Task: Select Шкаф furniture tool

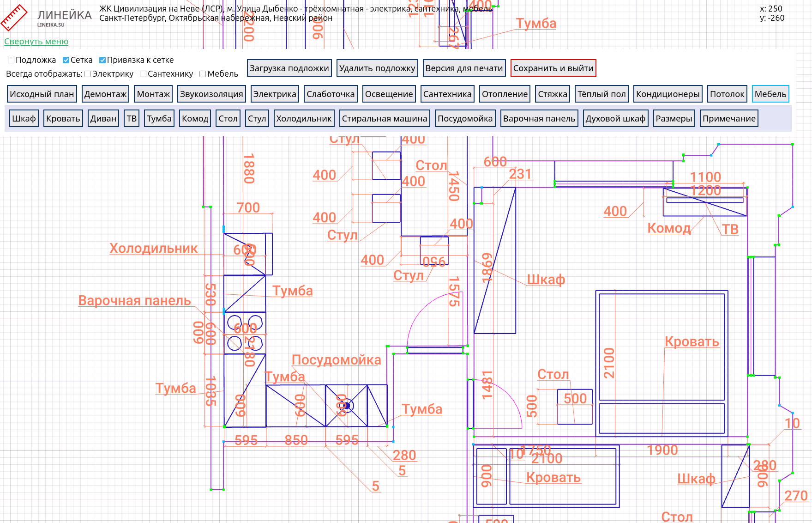Action: click(24, 118)
